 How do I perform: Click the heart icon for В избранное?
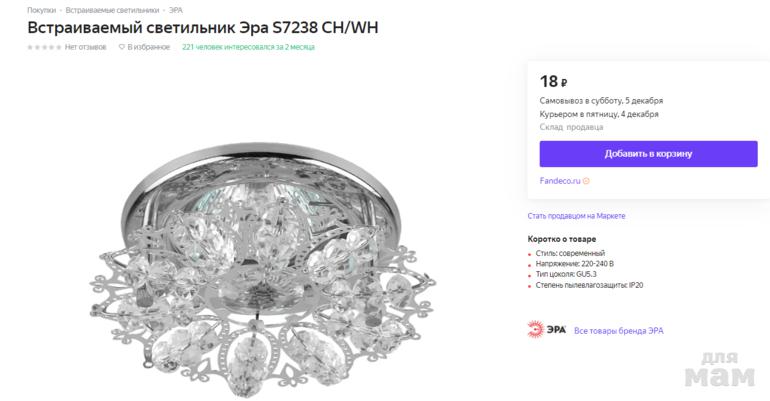(x=122, y=47)
